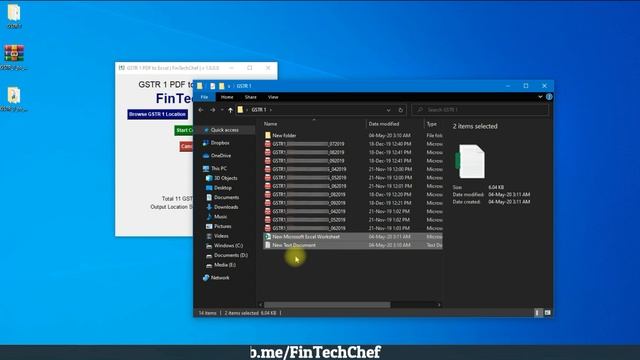The image size is (640, 360).
Task: Click top folder icon on desktop
Action: coord(14,13)
